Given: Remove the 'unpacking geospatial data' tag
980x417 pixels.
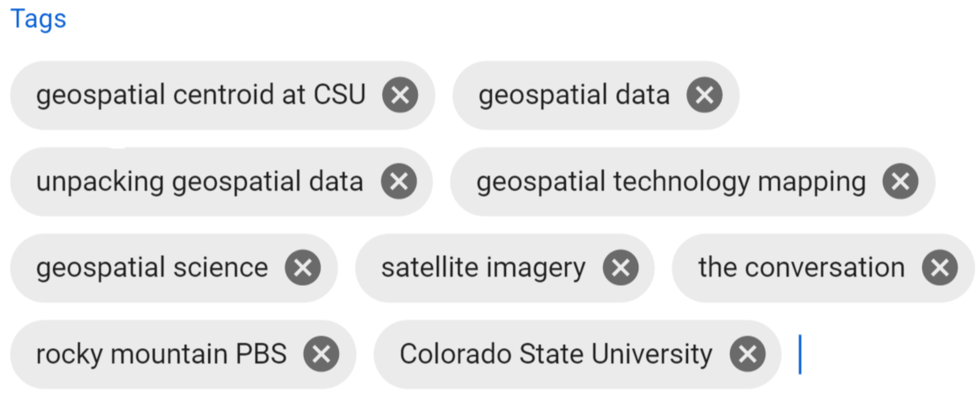Looking at the screenshot, I should [x=398, y=181].
